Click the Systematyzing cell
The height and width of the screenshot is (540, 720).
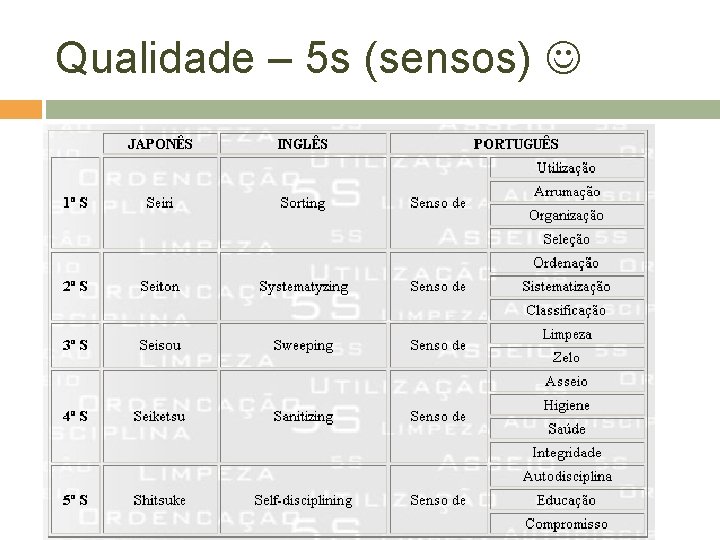303,287
